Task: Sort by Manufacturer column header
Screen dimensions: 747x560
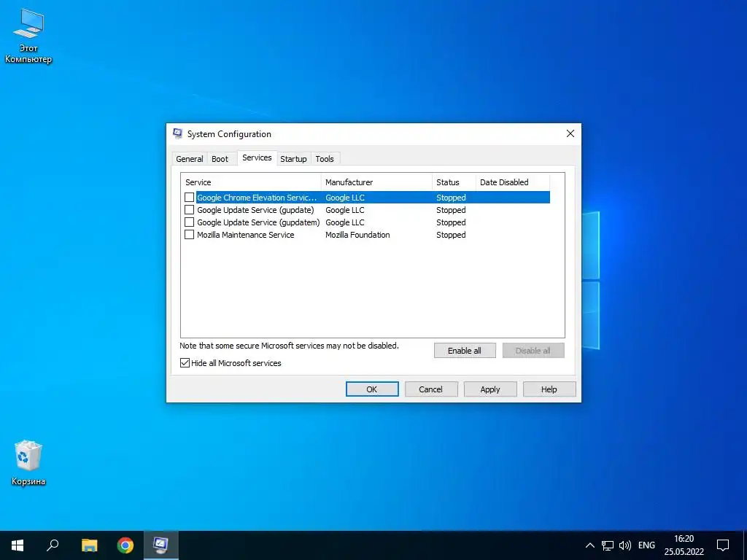Action: coord(377,182)
